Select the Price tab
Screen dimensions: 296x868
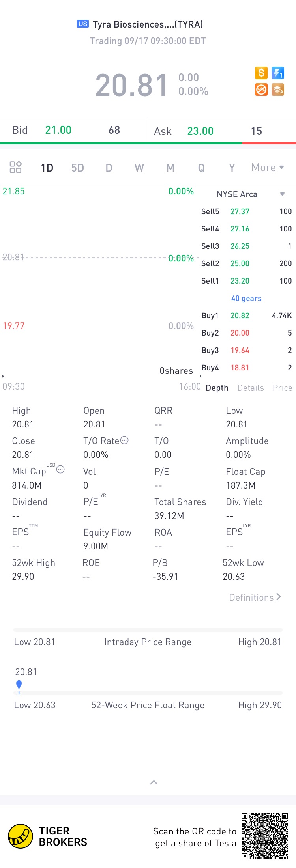pyautogui.click(x=283, y=388)
